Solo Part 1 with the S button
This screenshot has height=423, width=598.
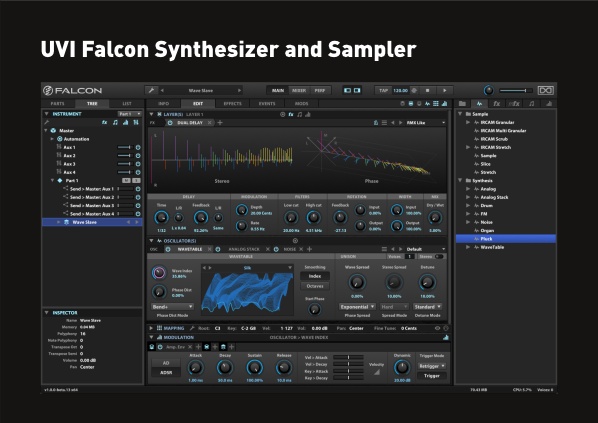pos(137,180)
